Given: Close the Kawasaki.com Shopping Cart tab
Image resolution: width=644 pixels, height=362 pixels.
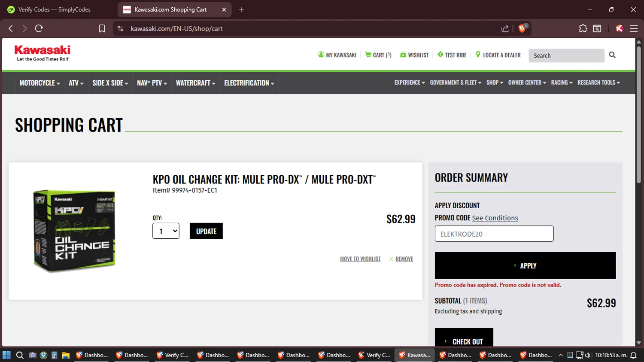Looking at the screenshot, I should point(224,9).
